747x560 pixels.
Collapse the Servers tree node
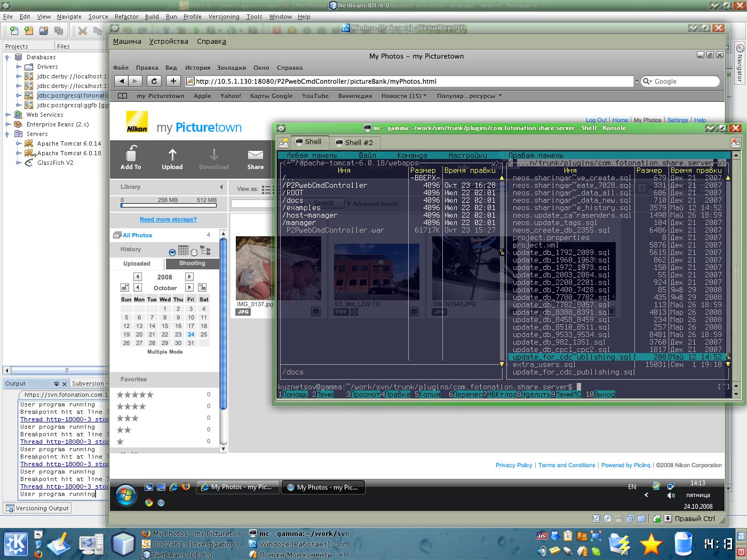[7, 134]
